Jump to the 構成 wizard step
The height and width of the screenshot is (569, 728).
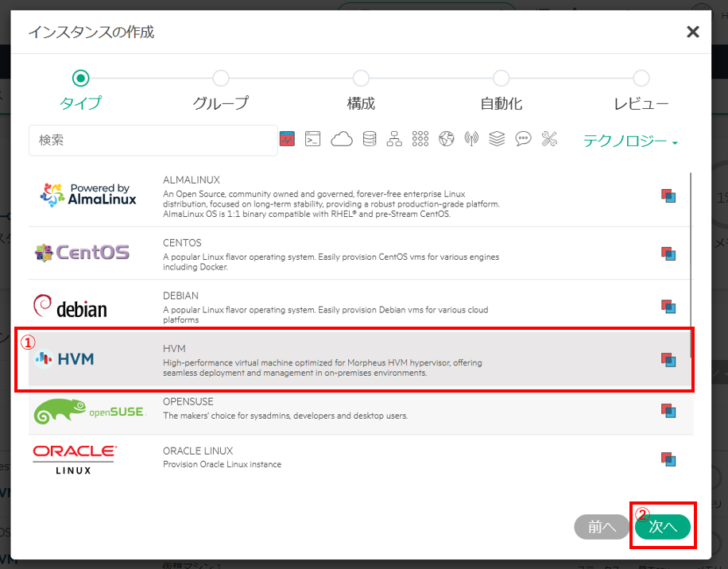click(x=361, y=78)
